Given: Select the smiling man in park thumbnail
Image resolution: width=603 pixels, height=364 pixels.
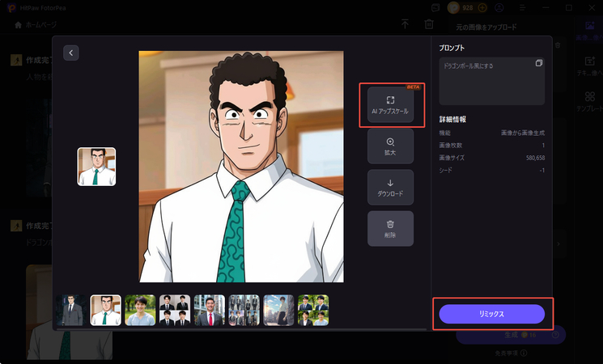Looking at the screenshot, I should [x=140, y=310].
